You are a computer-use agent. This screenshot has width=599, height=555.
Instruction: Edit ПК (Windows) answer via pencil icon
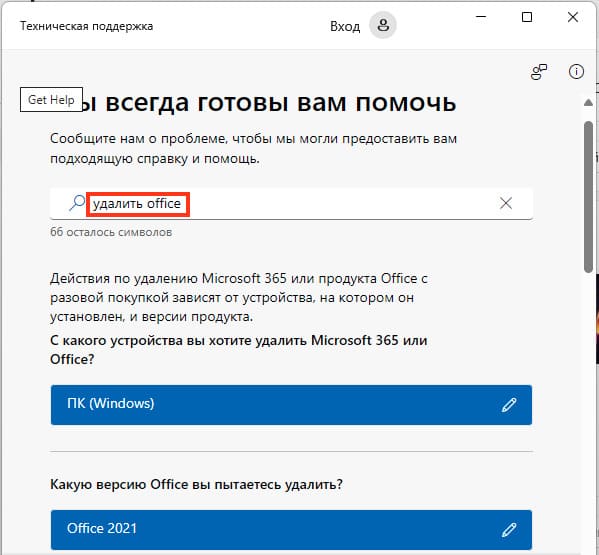(509, 405)
